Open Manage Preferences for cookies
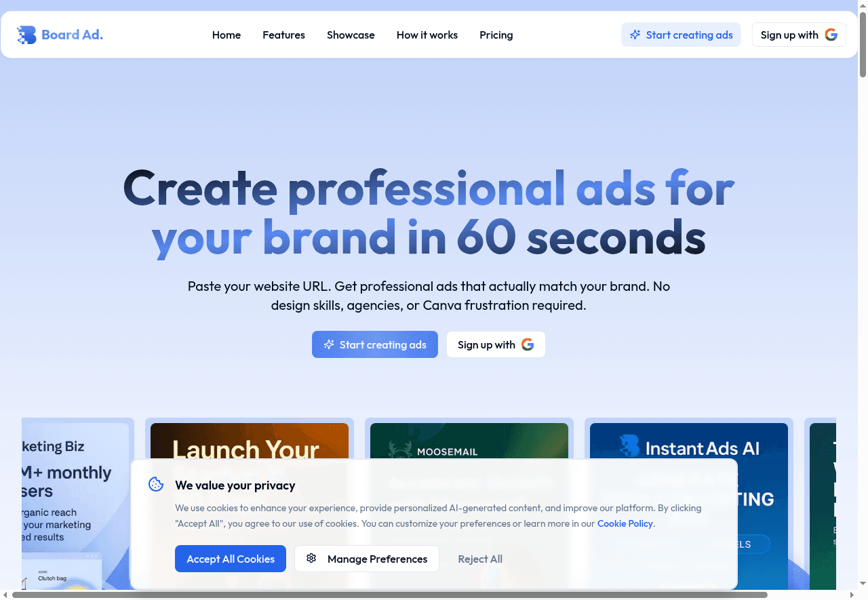The image size is (868, 600). 367,558
